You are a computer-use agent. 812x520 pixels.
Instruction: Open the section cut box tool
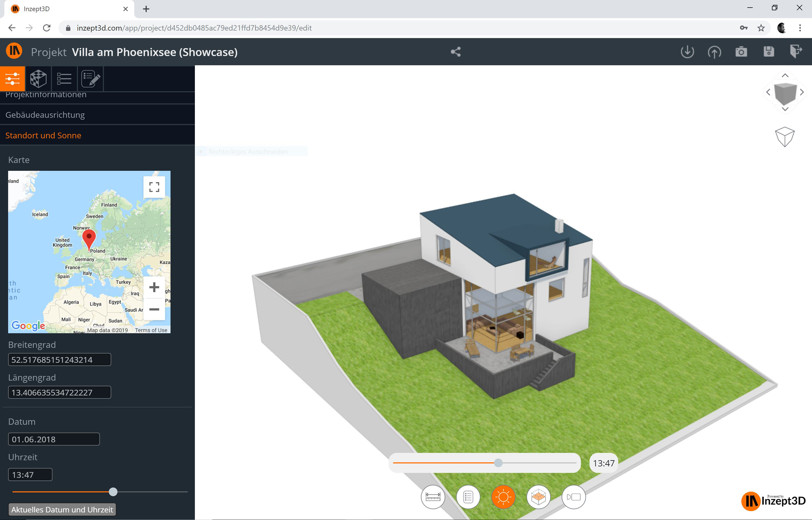538,496
